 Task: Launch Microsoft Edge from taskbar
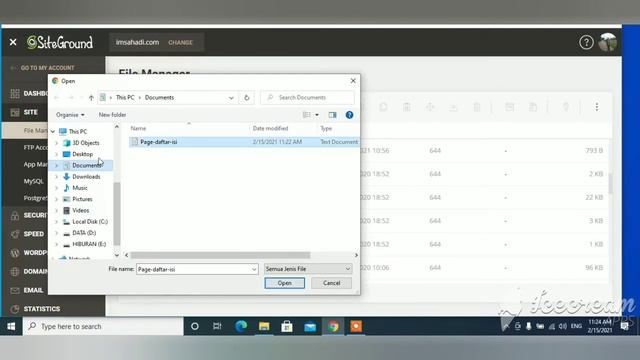(241, 326)
